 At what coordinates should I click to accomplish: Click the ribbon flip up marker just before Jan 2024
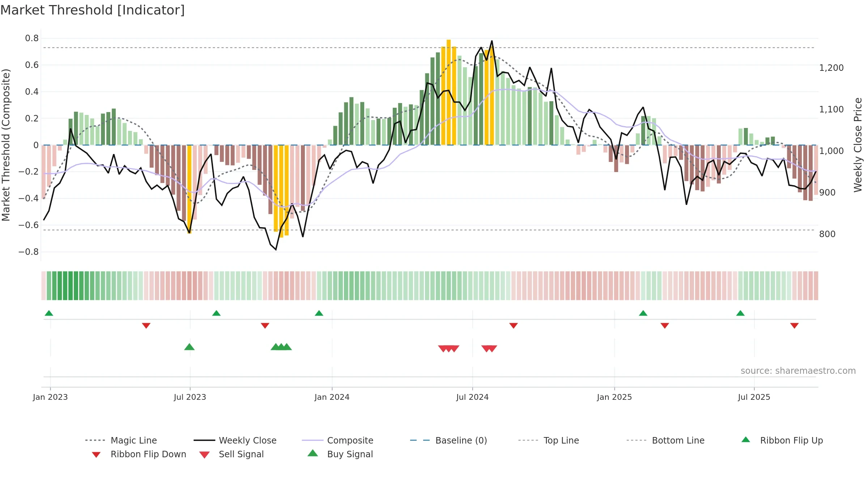point(319,313)
